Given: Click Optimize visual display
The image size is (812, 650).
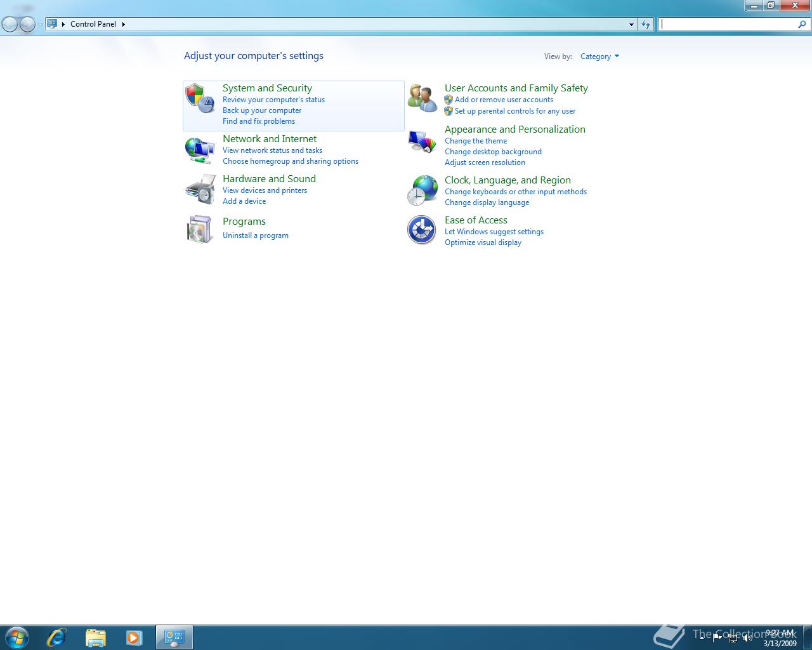Looking at the screenshot, I should (483, 242).
